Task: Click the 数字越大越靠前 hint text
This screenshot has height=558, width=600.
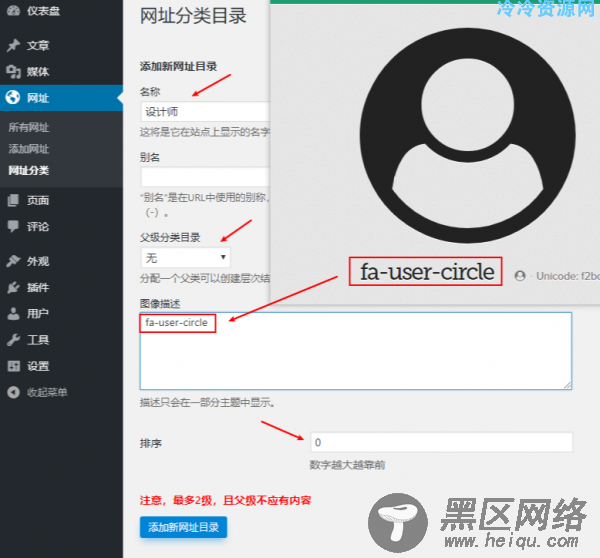Action: coord(347,465)
